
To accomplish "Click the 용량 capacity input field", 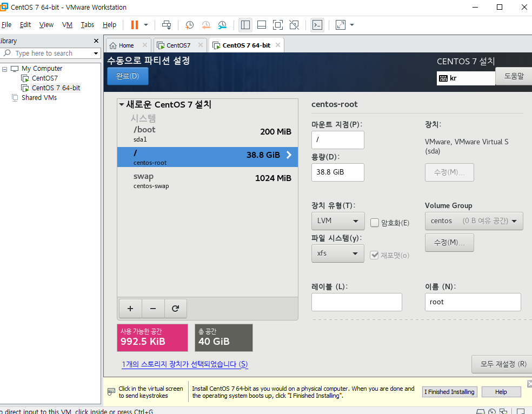I will point(337,172).
